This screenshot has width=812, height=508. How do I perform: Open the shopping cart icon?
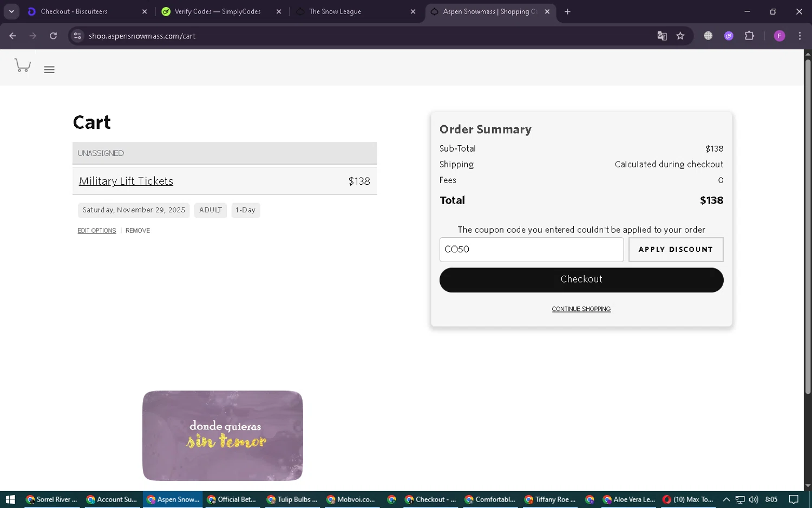click(x=22, y=66)
